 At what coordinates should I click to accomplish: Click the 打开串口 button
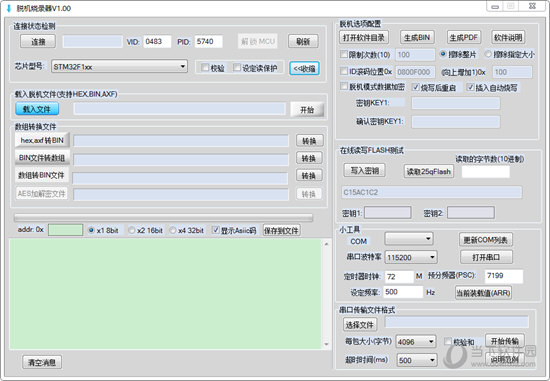[486, 257]
